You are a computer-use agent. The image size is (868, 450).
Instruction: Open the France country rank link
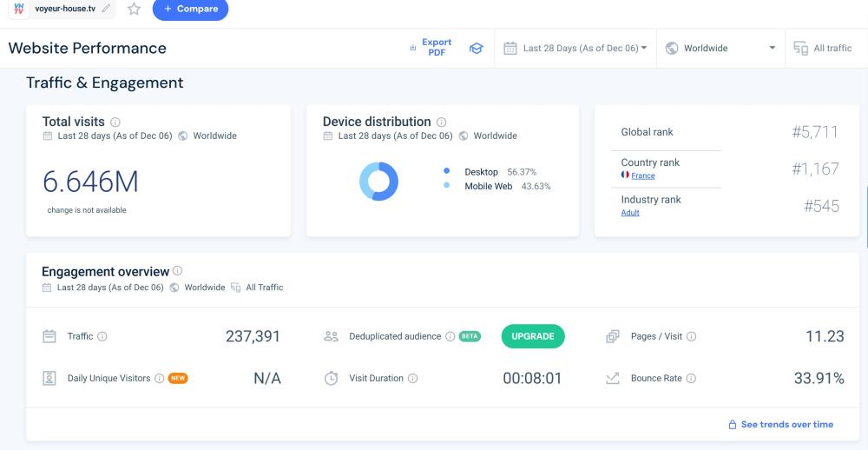643,175
